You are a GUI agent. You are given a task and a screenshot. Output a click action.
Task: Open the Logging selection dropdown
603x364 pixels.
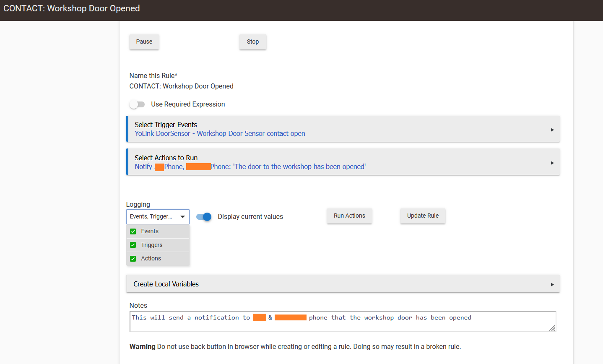coord(158,216)
